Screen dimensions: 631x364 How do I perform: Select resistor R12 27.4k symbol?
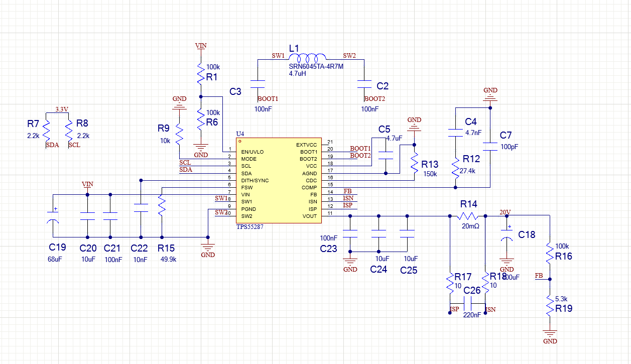tap(455, 168)
